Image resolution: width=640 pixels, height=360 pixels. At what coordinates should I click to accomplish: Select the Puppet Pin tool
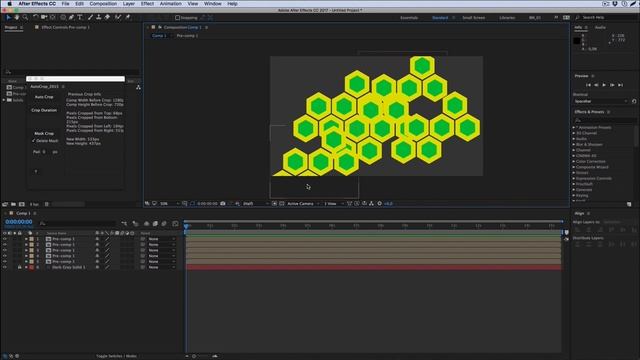(128, 18)
